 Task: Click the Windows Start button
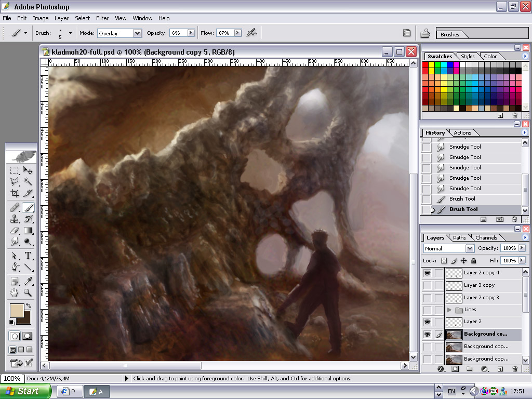[x=25, y=391]
